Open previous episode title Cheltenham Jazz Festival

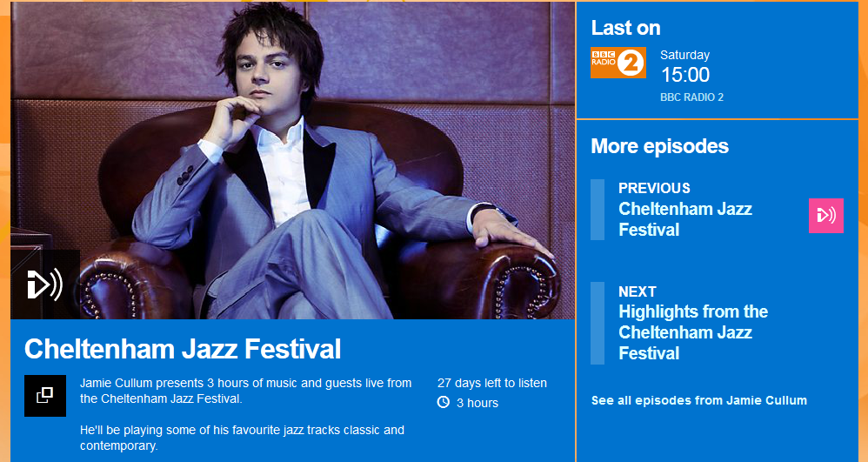(684, 219)
